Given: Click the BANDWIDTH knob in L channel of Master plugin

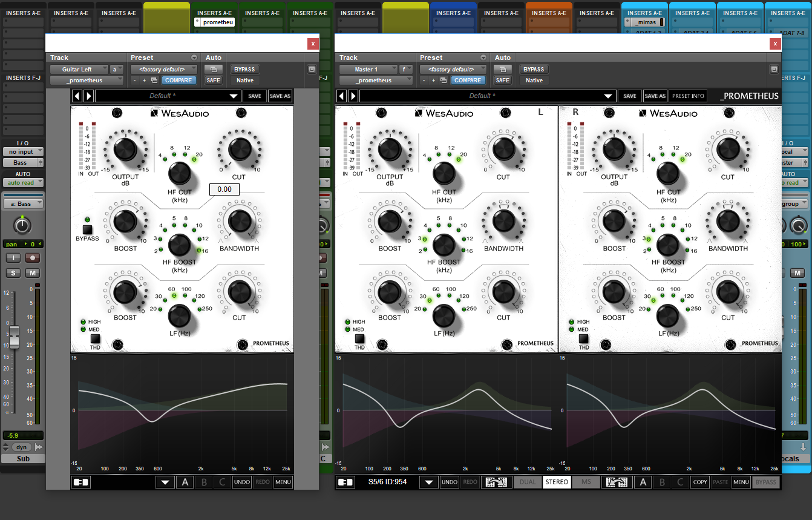Looking at the screenshot, I should coord(503,222).
